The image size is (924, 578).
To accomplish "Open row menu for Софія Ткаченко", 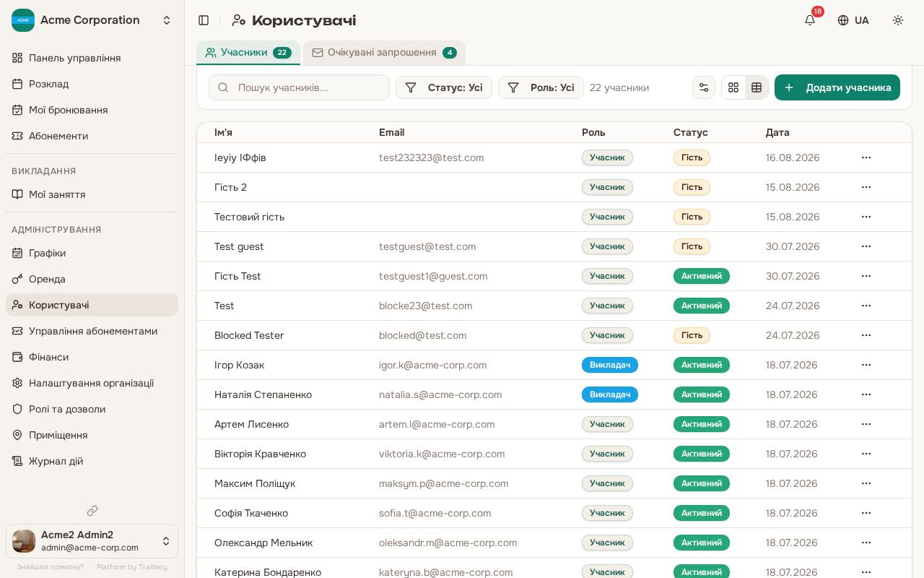I will coord(866,513).
